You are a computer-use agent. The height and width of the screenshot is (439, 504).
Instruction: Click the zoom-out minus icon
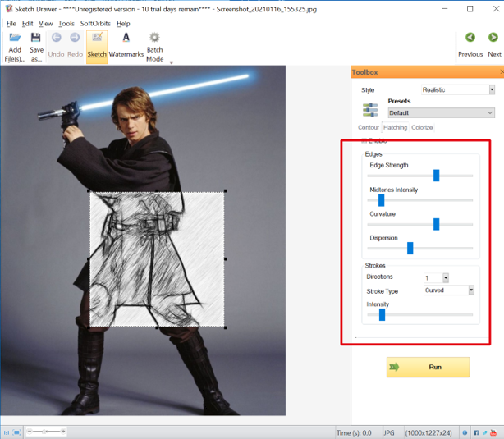coord(30,432)
